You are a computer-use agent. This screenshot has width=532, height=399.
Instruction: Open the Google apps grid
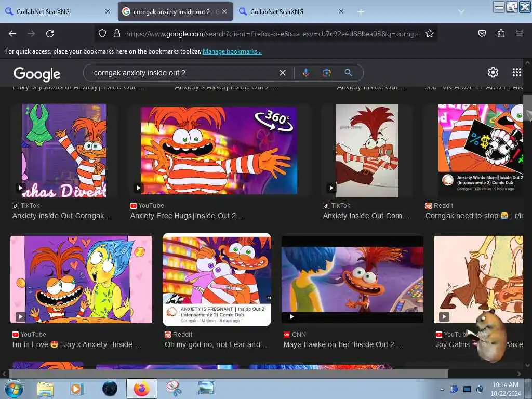516,72
